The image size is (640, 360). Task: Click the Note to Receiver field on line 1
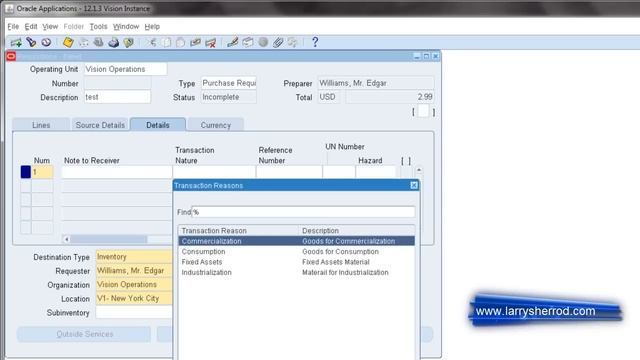pyautogui.click(x=117, y=172)
